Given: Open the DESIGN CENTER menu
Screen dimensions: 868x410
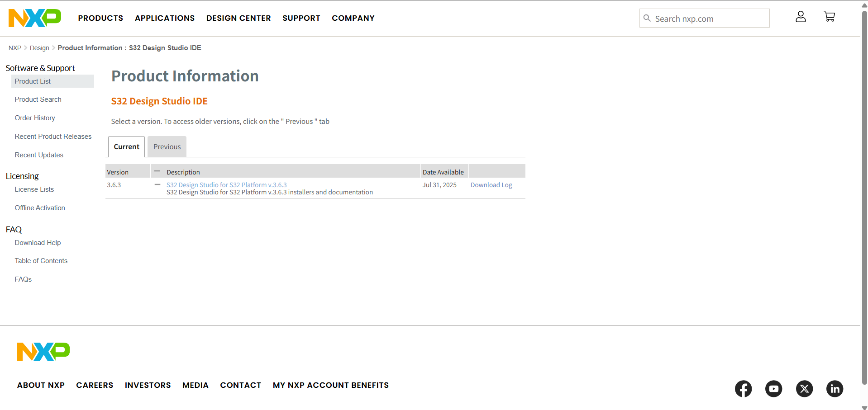Looking at the screenshot, I should (238, 18).
